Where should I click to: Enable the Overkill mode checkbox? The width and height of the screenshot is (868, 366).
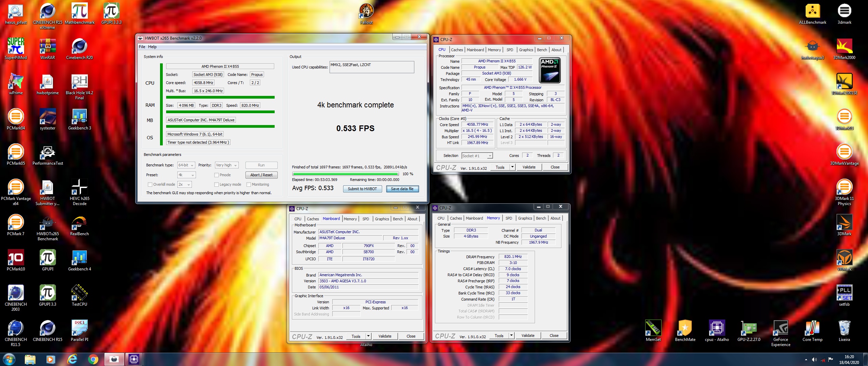(x=150, y=184)
